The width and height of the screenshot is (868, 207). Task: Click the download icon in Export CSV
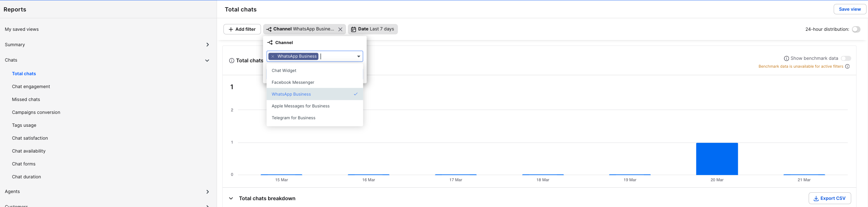pyautogui.click(x=816, y=198)
